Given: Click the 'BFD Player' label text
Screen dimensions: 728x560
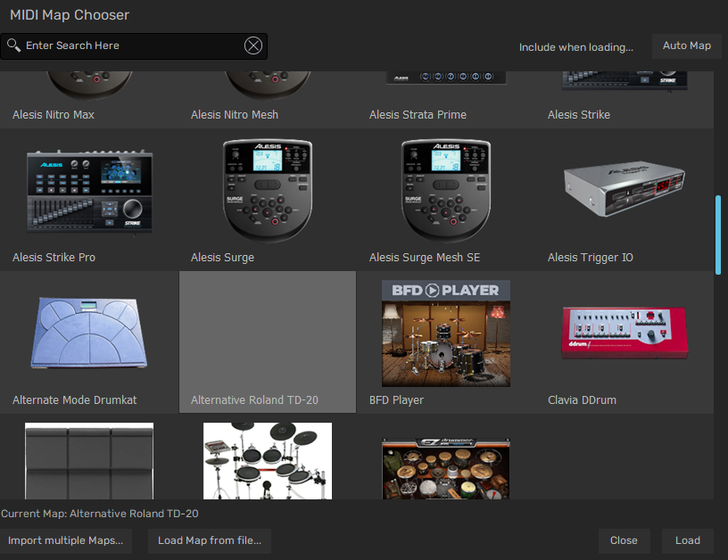Looking at the screenshot, I should 396,399.
